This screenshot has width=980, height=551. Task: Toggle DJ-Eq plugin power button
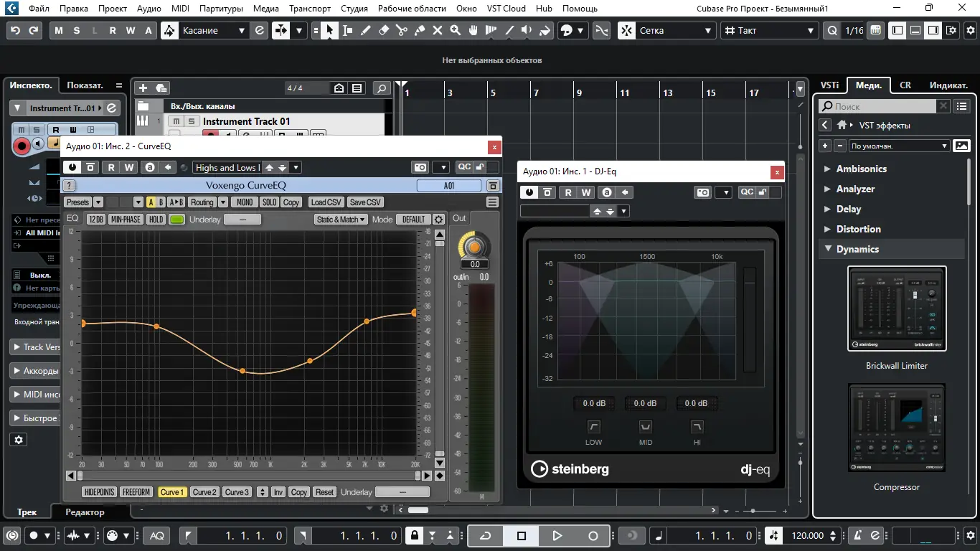pos(529,192)
